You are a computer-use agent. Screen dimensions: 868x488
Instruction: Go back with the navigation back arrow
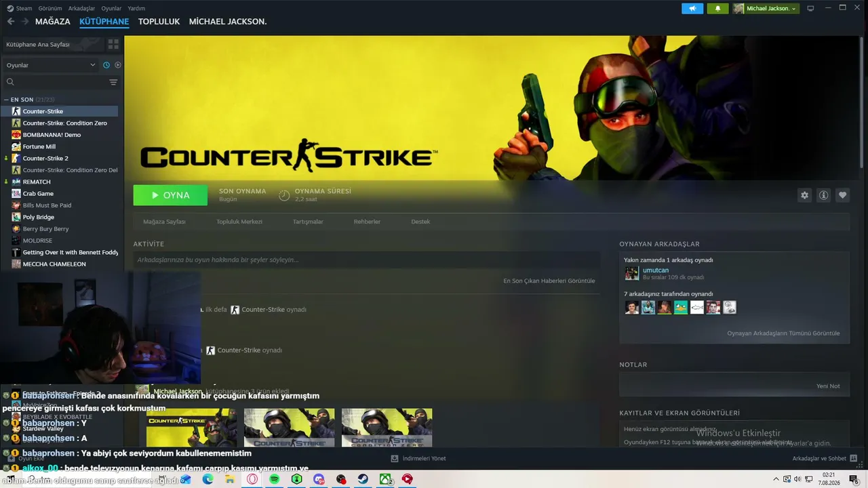10,22
